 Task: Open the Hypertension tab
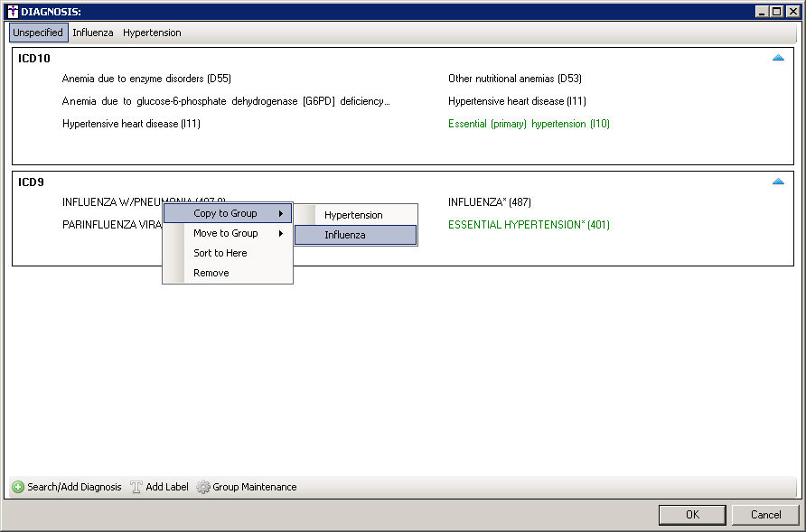pyautogui.click(x=152, y=33)
